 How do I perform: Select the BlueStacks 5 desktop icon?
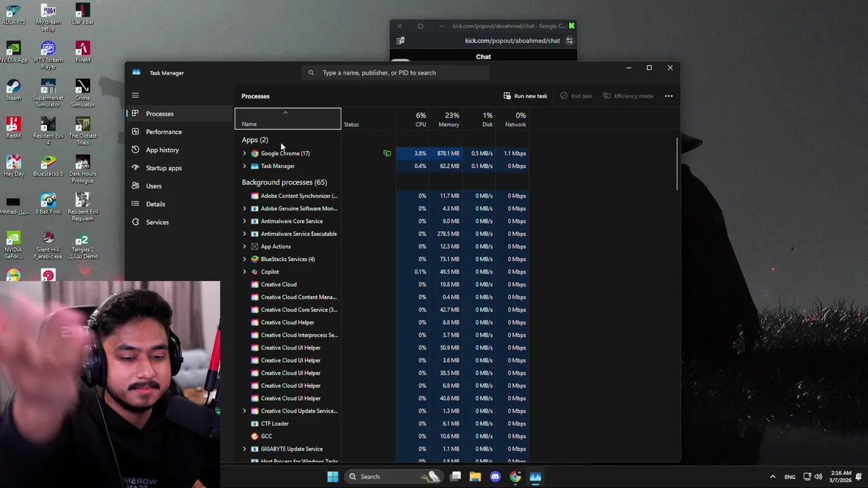(47, 166)
